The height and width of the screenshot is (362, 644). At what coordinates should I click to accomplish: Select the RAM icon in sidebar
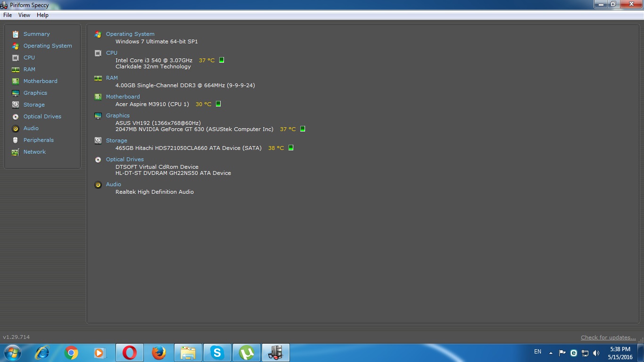coord(16,69)
